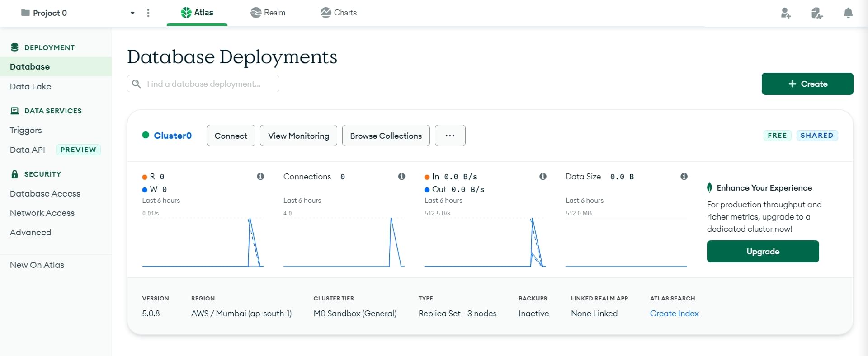Image resolution: width=868 pixels, height=356 pixels.
Task: Open the Project 0 folder icon
Action: [25, 13]
